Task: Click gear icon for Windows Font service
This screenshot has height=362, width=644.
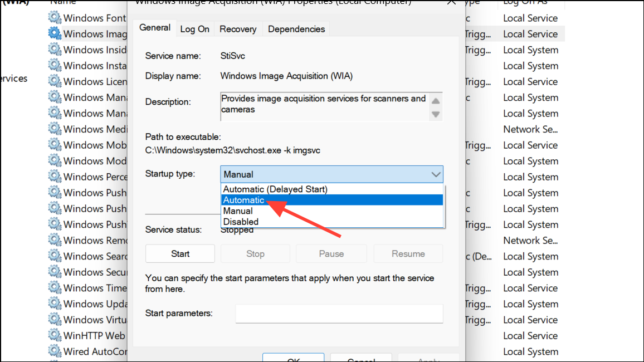Action: 55,18
